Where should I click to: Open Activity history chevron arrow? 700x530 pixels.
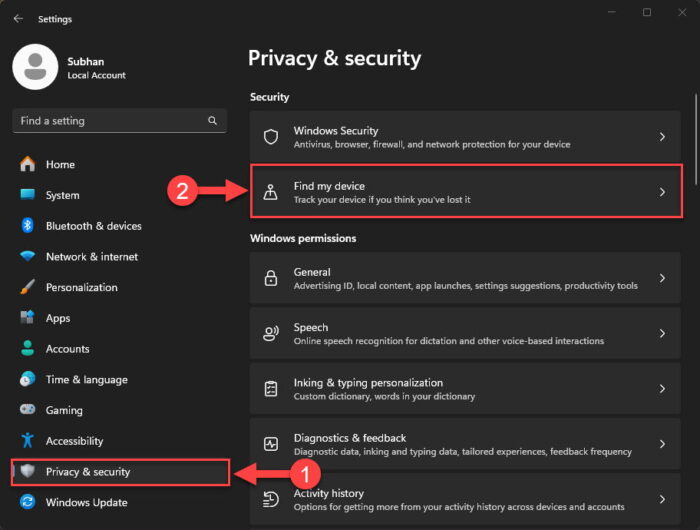click(x=662, y=499)
